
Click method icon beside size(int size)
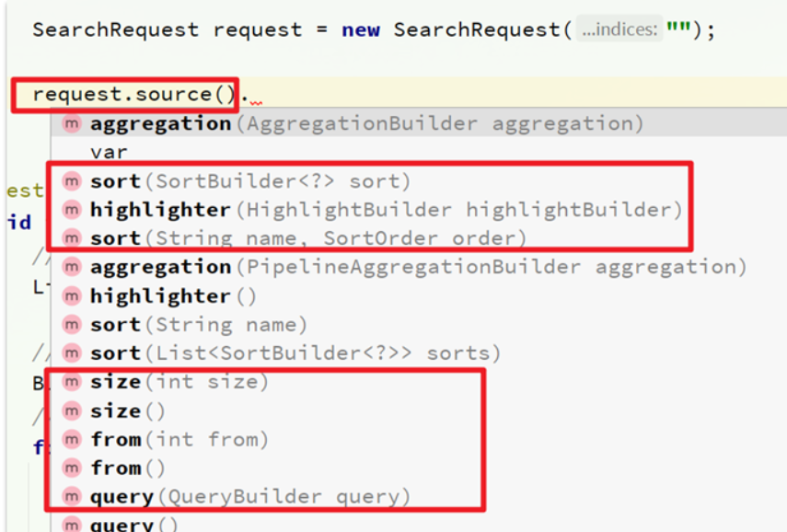pyautogui.click(x=72, y=382)
